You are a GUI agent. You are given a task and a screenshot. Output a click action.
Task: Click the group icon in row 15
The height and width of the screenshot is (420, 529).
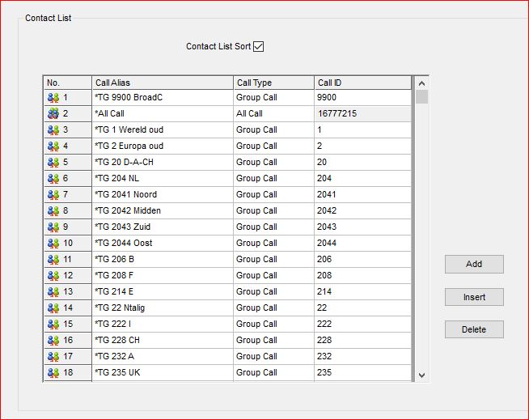pyautogui.click(x=53, y=325)
